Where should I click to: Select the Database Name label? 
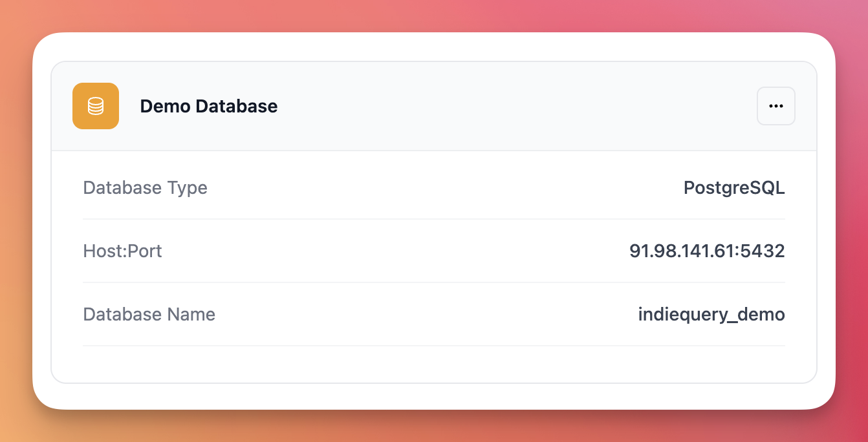click(149, 315)
